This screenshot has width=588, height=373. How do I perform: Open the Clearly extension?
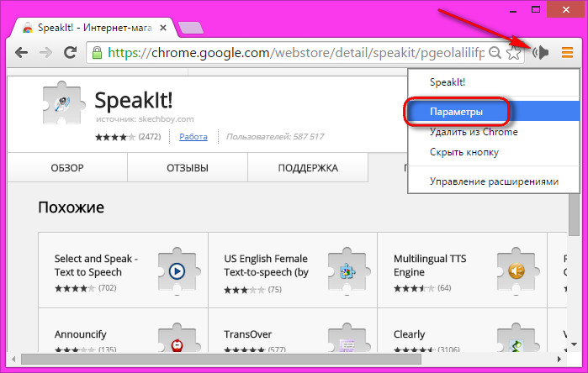(409, 334)
